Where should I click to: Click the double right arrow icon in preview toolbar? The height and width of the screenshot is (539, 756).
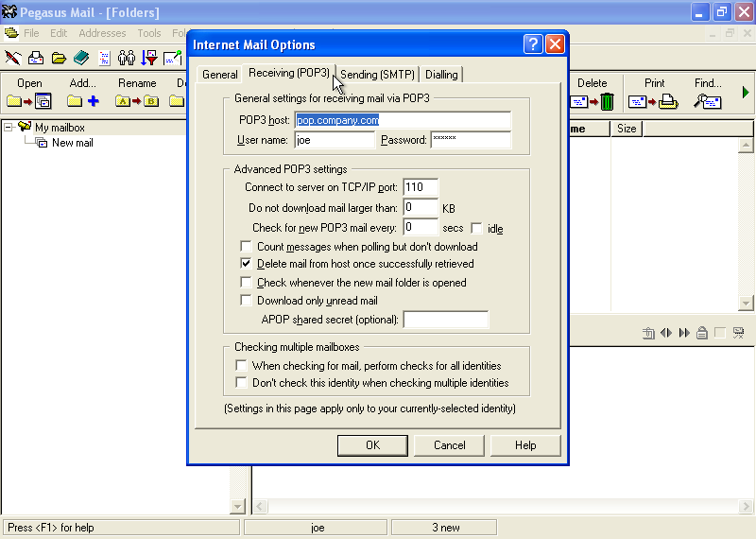pyautogui.click(x=684, y=333)
